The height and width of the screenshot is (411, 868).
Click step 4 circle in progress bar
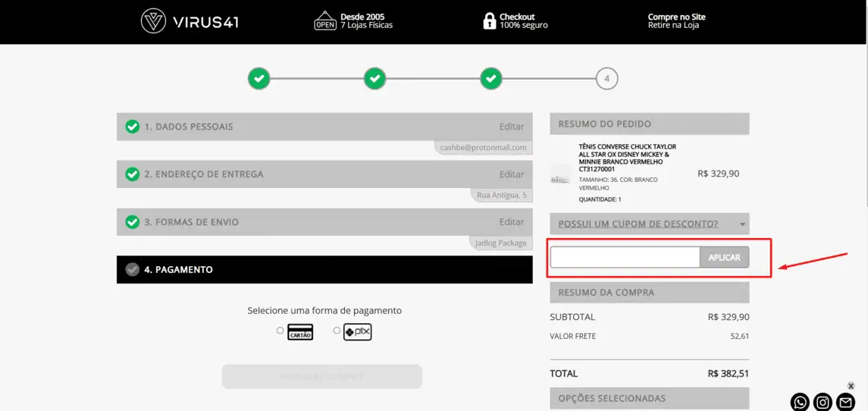tap(606, 79)
